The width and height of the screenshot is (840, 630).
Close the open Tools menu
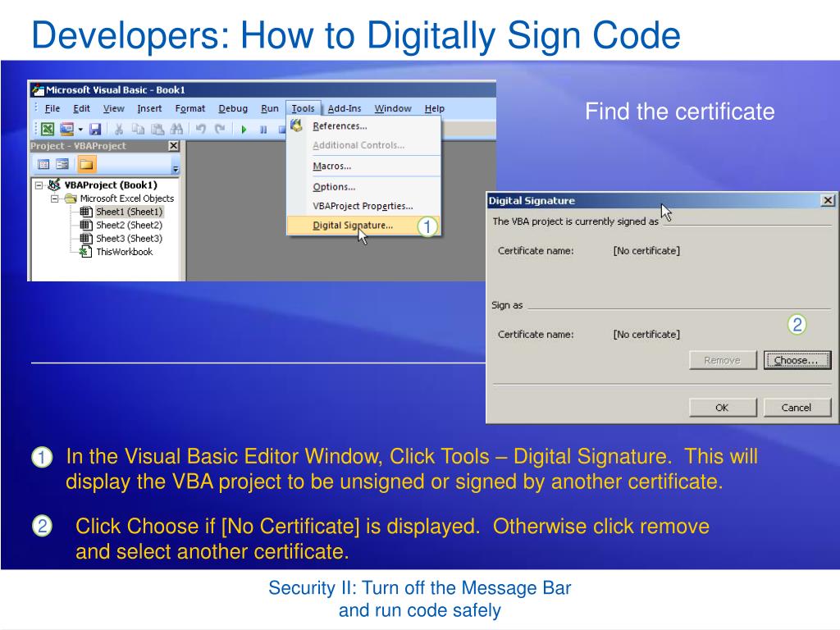tap(303, 108)
